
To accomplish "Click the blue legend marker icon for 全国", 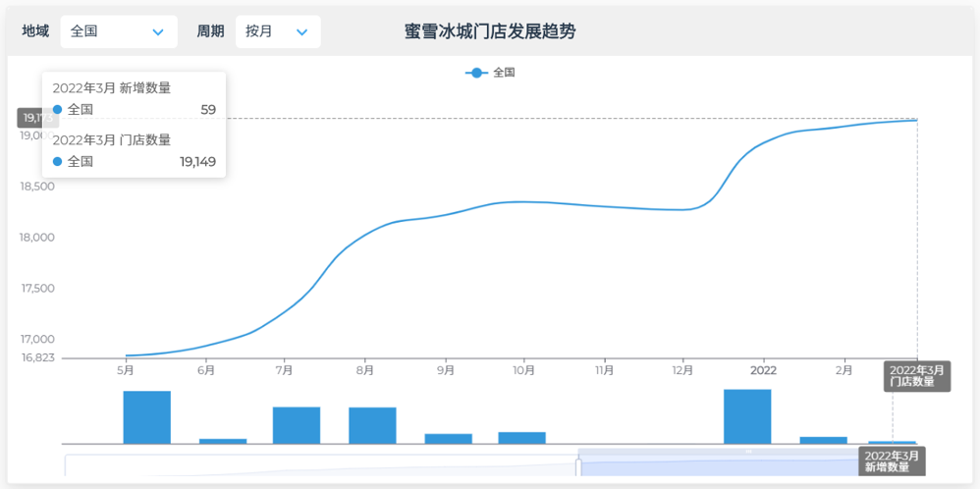I will [476, 73].
